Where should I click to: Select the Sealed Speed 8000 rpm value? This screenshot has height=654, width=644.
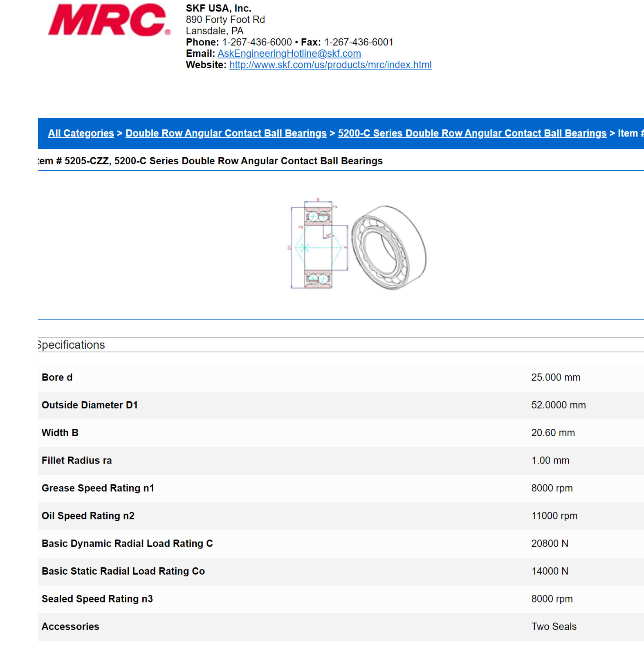(x=552, y=599)
